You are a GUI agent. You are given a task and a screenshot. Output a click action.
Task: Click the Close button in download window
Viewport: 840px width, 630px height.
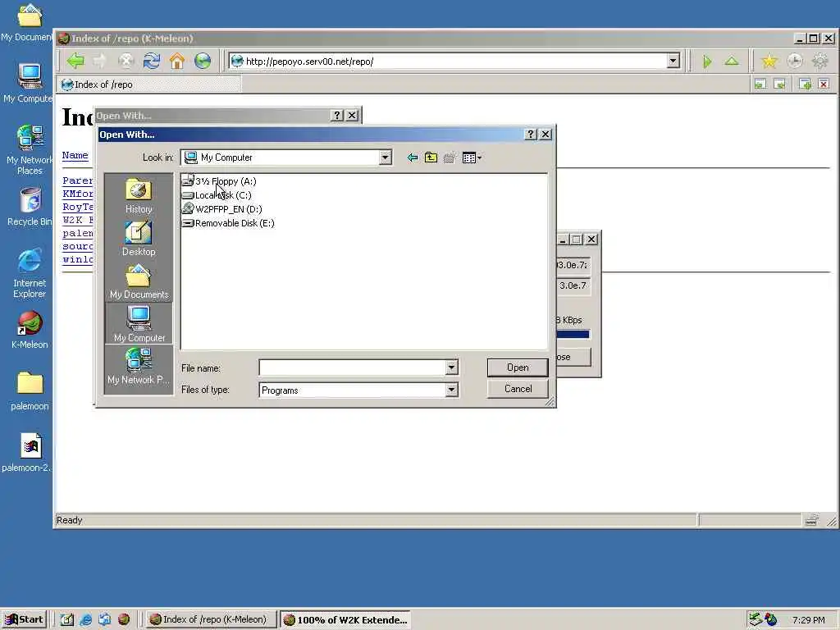pos(573,357)
